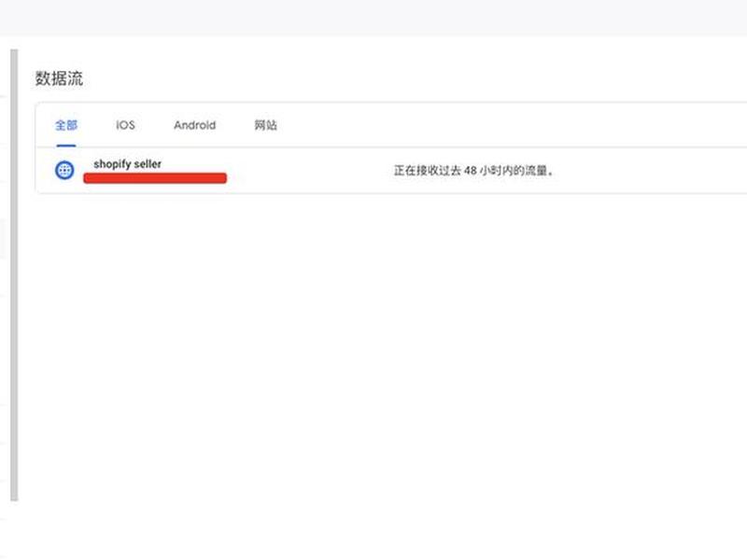
Task: Click the web globe stream icon
Action: (64, 170)
